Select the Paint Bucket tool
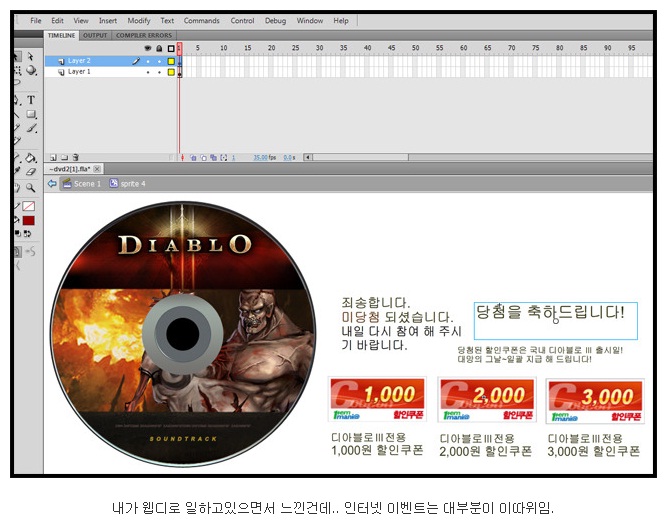Viewport: 672px width, 530px height. tap(31, 158)
